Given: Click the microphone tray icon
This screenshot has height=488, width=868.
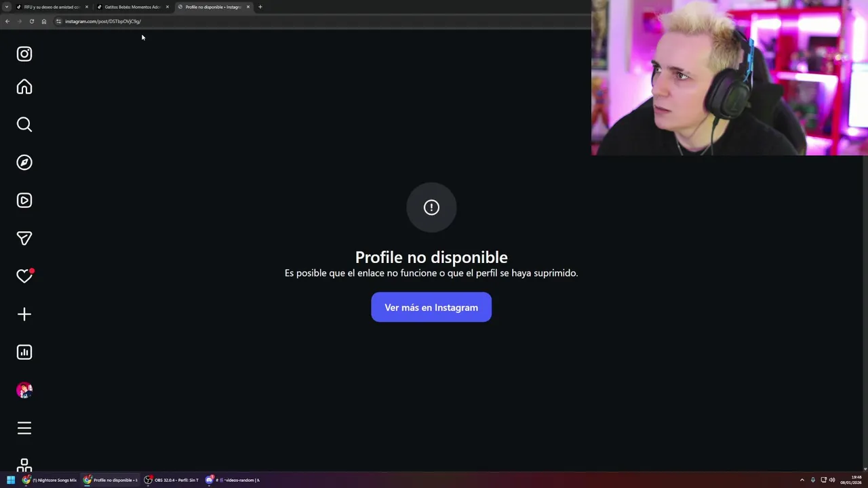Looking at the screenshot, I should [x=813, y=480].
